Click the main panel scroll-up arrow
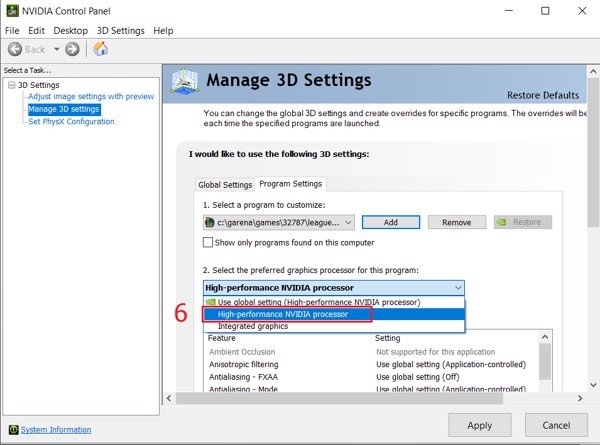 [593, 72]
